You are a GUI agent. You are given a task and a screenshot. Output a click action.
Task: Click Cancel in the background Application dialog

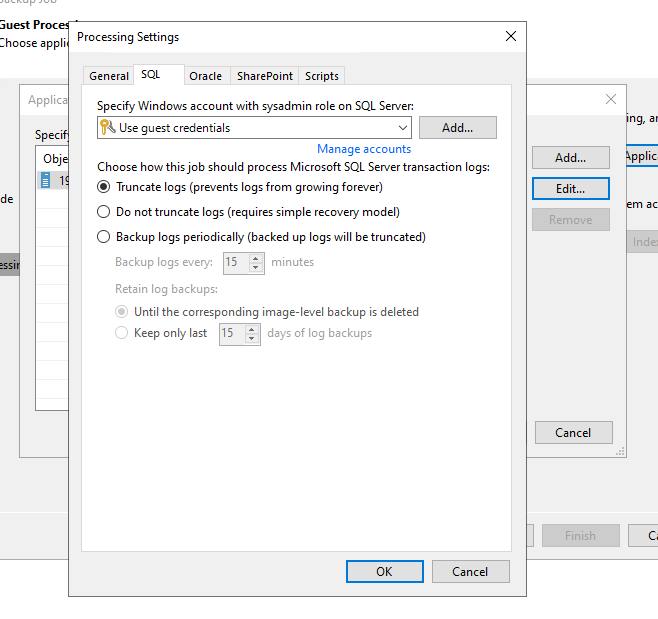[x=573, y=433]
